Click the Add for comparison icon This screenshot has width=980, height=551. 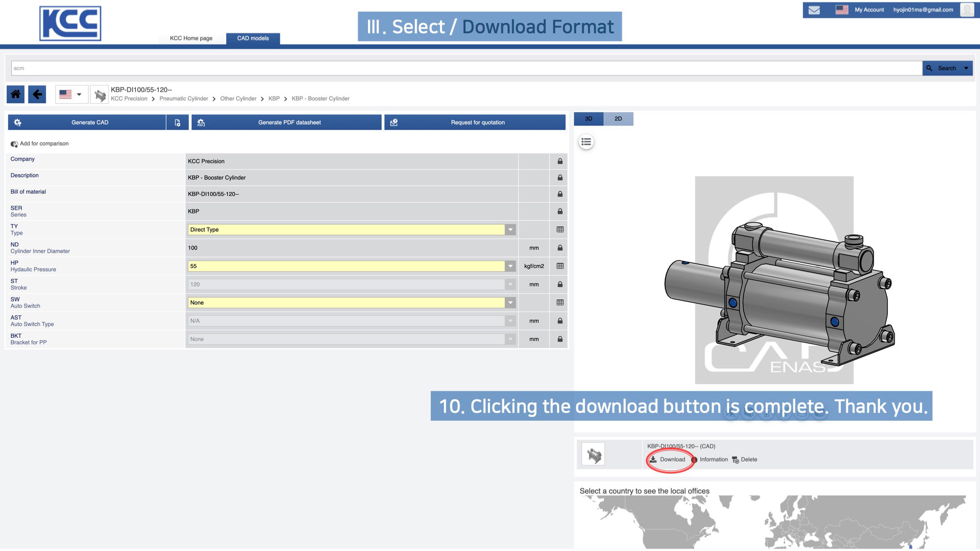14,144
